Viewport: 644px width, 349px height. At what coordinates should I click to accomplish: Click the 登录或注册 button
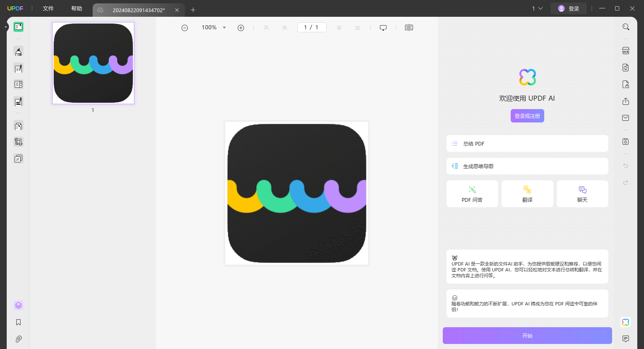(x=527, y=116)
